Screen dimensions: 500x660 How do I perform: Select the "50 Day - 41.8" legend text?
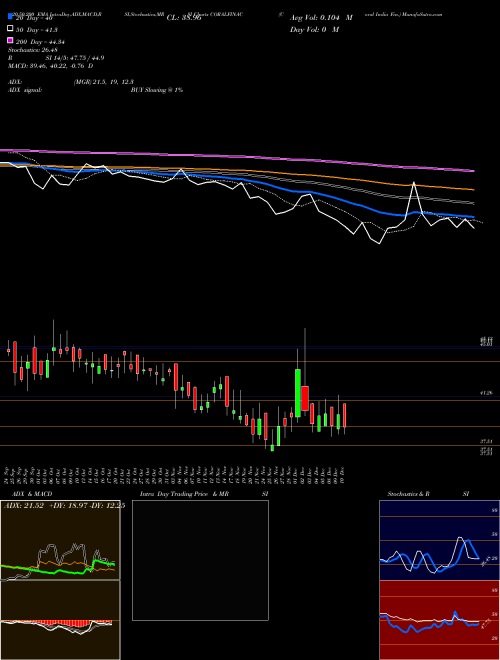pyautogui.click(x=37, y=30)
